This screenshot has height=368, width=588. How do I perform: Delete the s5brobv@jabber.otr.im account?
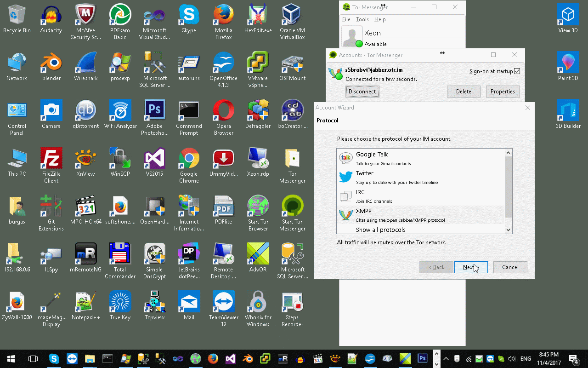[x=464, y=92]
